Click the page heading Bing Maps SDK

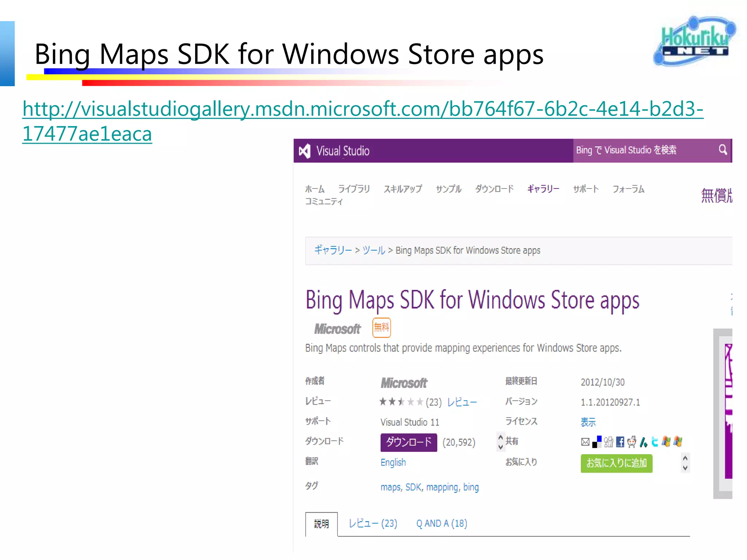pos(472,300)
